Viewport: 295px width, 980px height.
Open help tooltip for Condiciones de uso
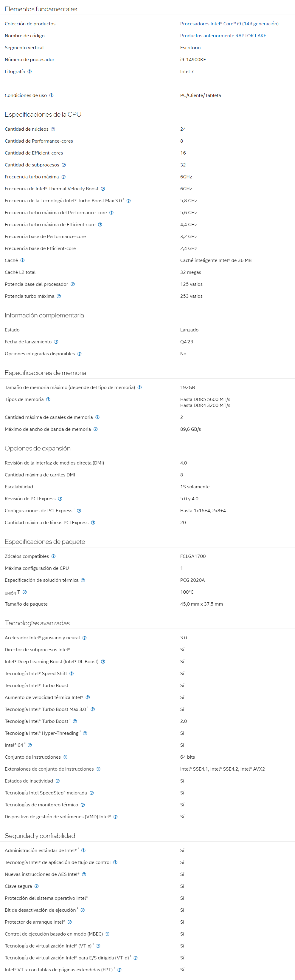(51, 95)
